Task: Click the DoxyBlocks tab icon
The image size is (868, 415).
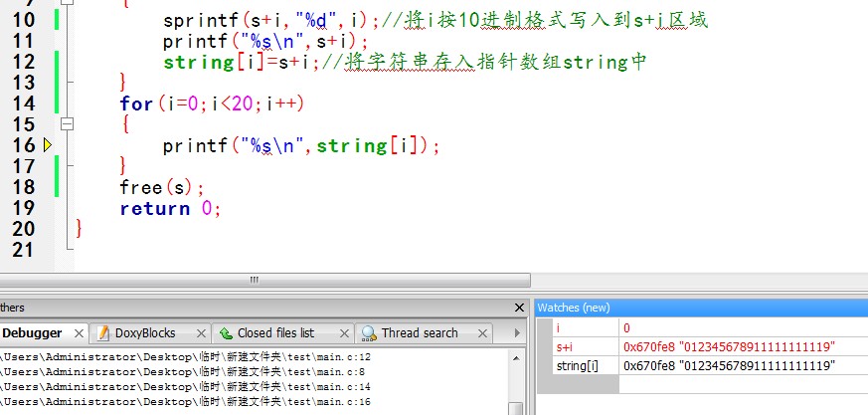Action: point(103,333)
